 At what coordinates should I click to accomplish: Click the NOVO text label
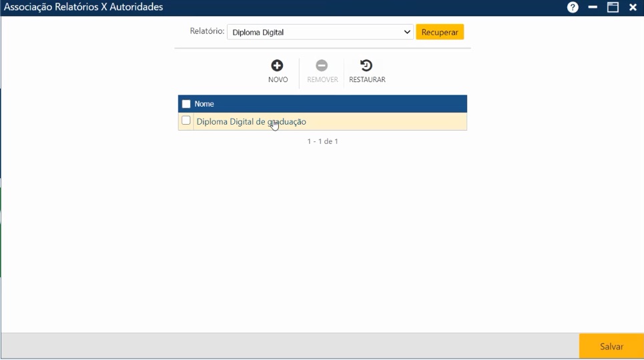[278, 80]
